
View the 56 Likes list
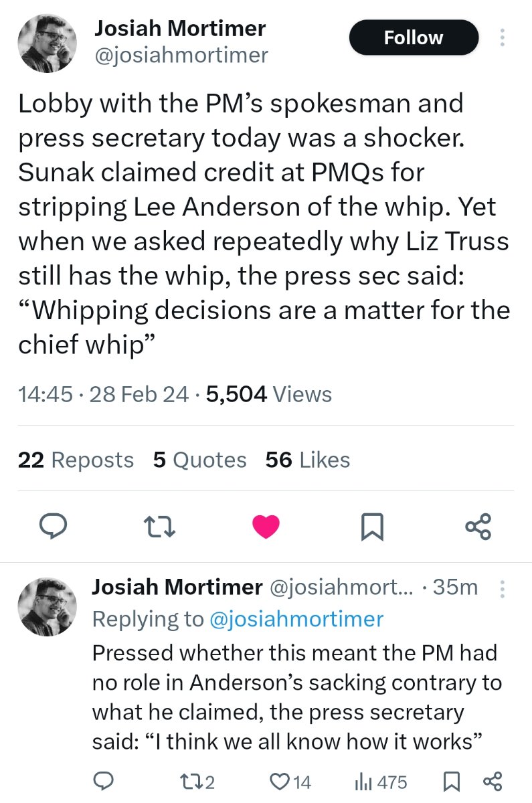308,460
